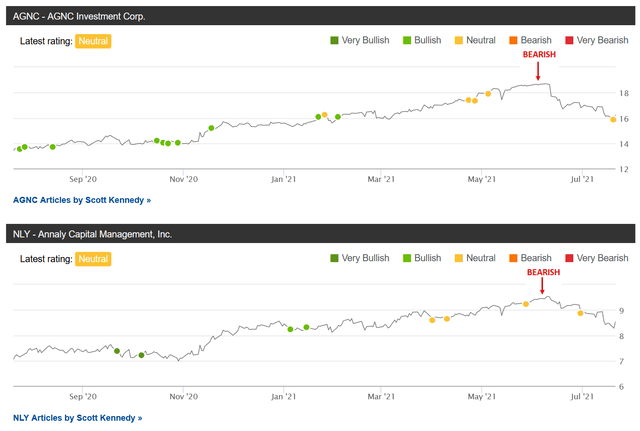Click price label 12 on AGNC chart
Screen dimensions: 640x431
point(624,169)
